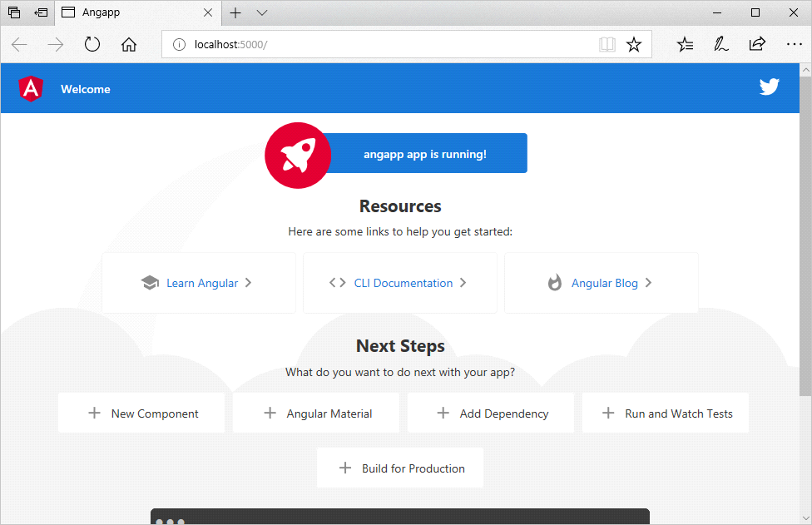Add this page to favorites with the star

tap(634, 44)
